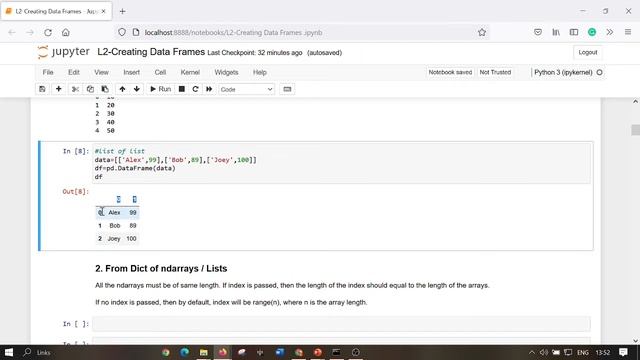The image size is (640, 360).
Task: Open the Cell menu
Action: (x=160, y=72)
